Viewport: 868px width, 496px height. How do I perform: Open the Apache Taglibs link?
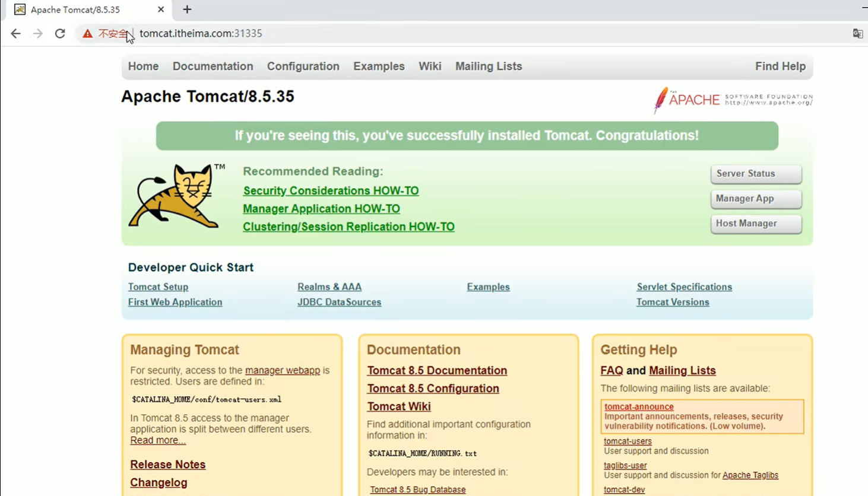pyautogui.click(x=750, y=475)
